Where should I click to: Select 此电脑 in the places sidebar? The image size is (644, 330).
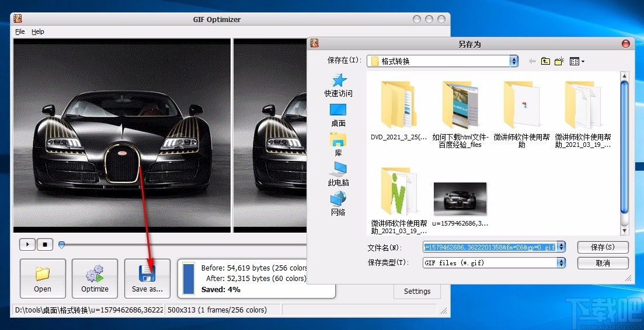(x=339, y=174)
